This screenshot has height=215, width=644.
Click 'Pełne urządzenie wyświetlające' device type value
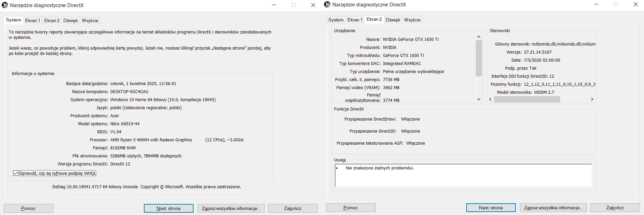click(414, 71)
